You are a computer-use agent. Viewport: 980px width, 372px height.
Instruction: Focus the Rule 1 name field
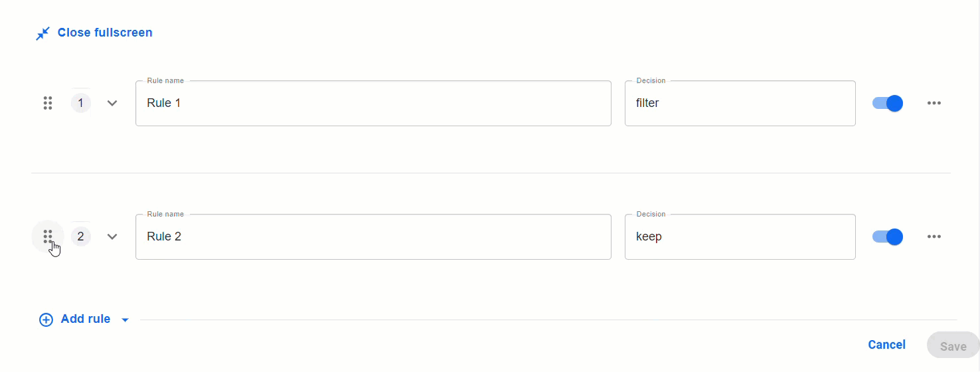(x=373, y=103)
